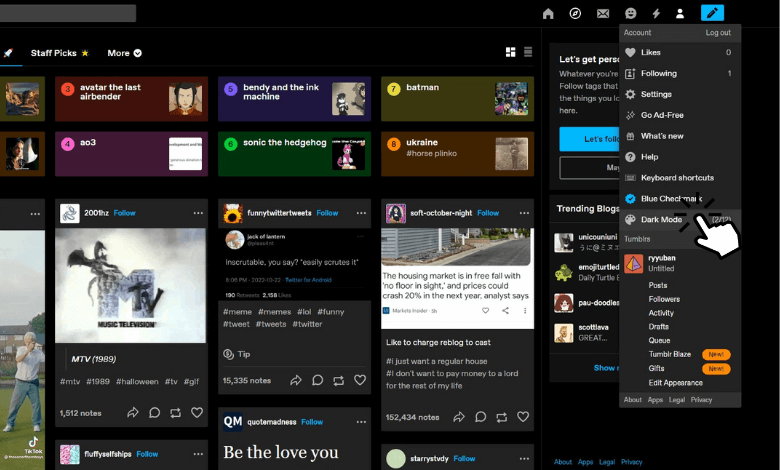Reblog the 2001hz MTV post

176,413
